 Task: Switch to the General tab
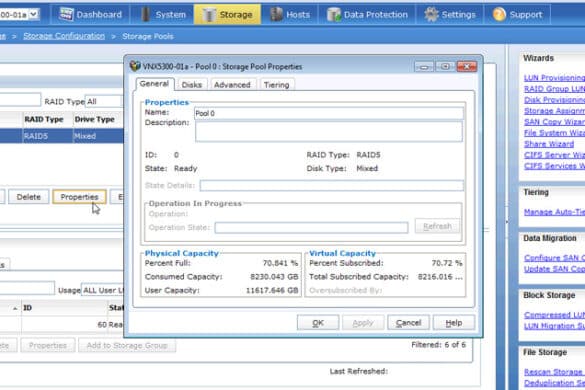[x=154, y=84]
